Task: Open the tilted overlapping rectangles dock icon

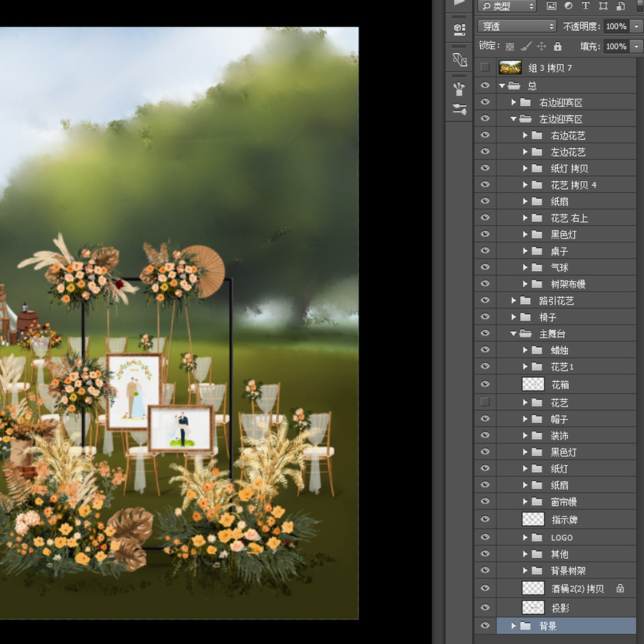Action: pyautogui.click(x=459, y=59)
